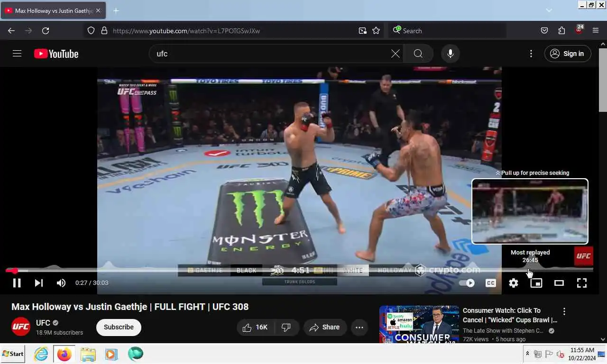
Task: Open UFC channel avatar
Action: (x=21, y=327)
